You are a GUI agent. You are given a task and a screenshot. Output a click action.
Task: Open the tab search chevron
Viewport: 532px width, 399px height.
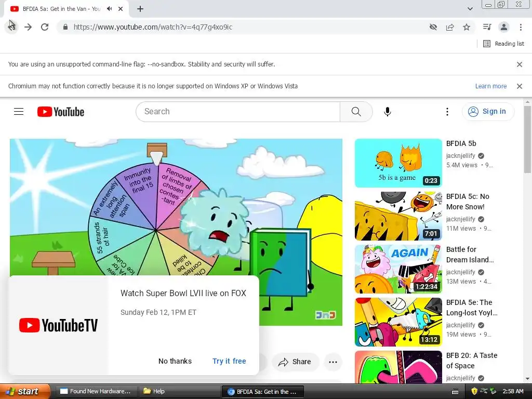pos(470,9)
